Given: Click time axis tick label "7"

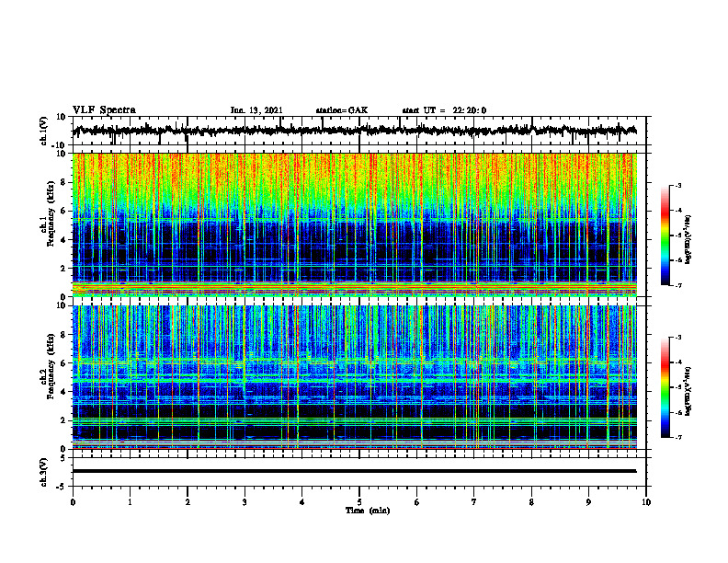Looking at the screenshot, I should click(x=474, y=502).
